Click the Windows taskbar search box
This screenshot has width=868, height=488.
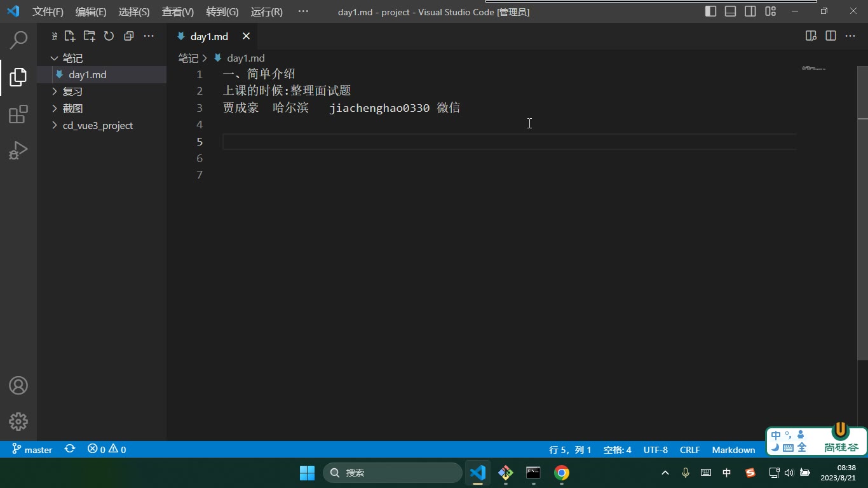(x=393, y=473)
